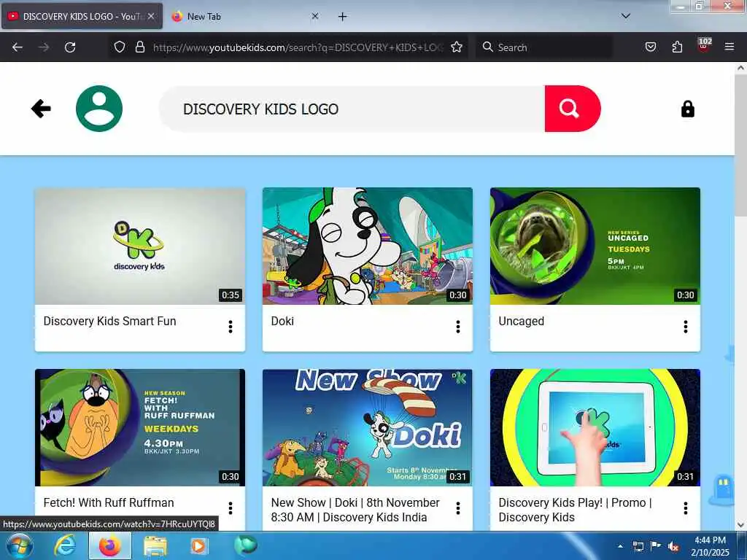List all tabs dropdown arrow
Screen dimensions: 747x560
tap(626, 16)
